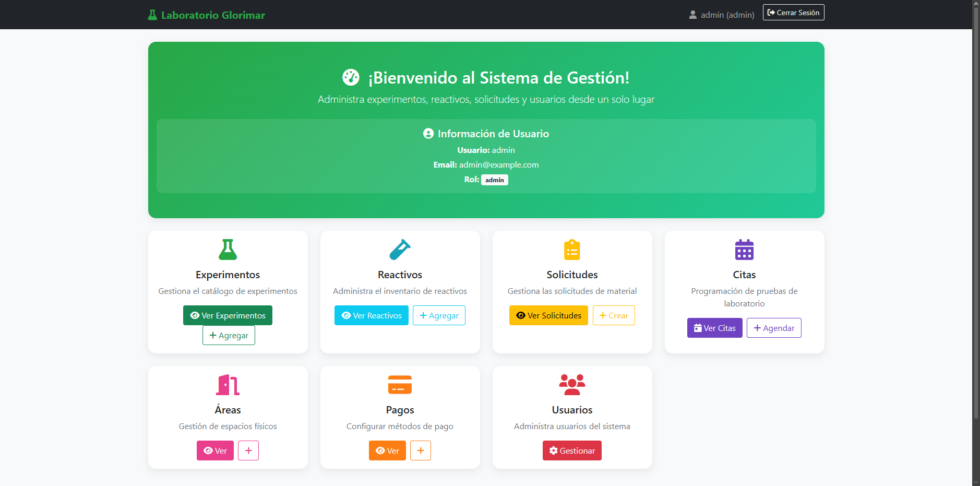Add a new area with pink plus button
This screenshot has height=486, width=980.
(248, 451)
